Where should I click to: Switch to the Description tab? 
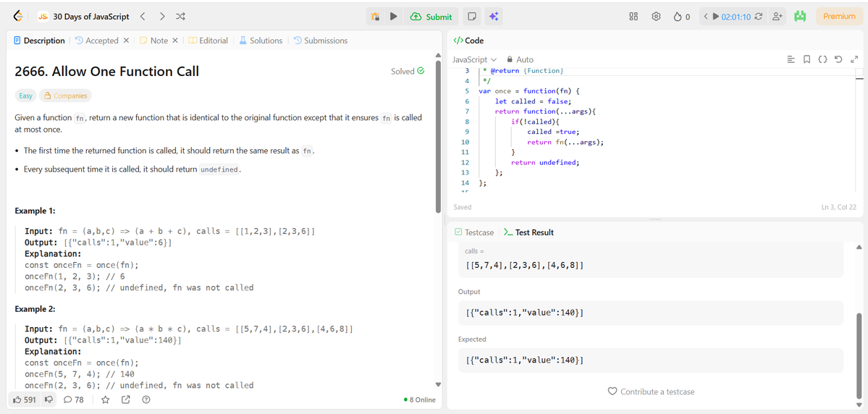coord(39,41)
